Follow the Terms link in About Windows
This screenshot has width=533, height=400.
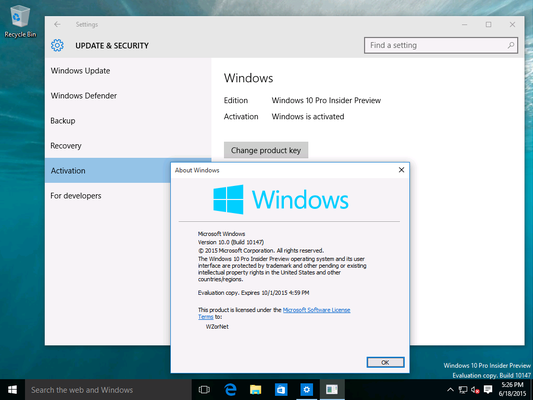(206, 317)
